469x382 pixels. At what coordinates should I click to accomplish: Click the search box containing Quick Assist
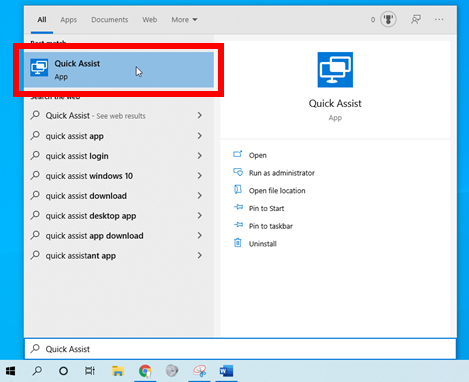[x=240, y=349]
